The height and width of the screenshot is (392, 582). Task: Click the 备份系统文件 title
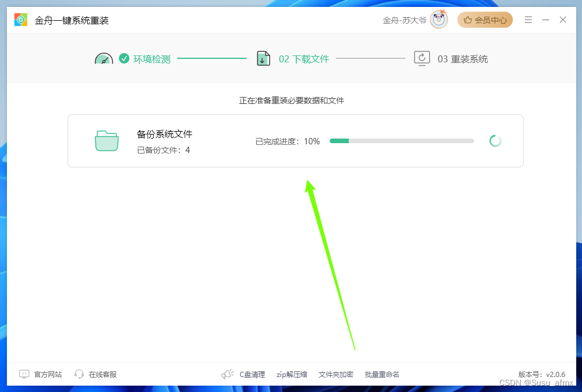[165, 134]
